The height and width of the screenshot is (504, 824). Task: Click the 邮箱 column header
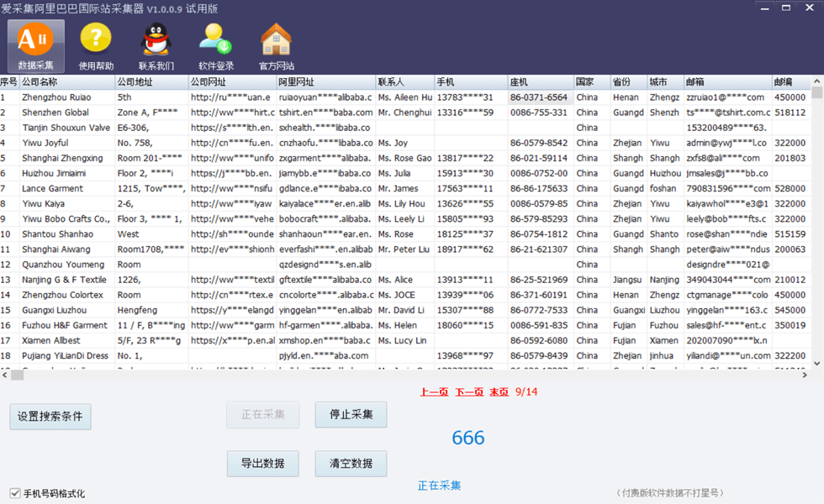pos(728,82)
